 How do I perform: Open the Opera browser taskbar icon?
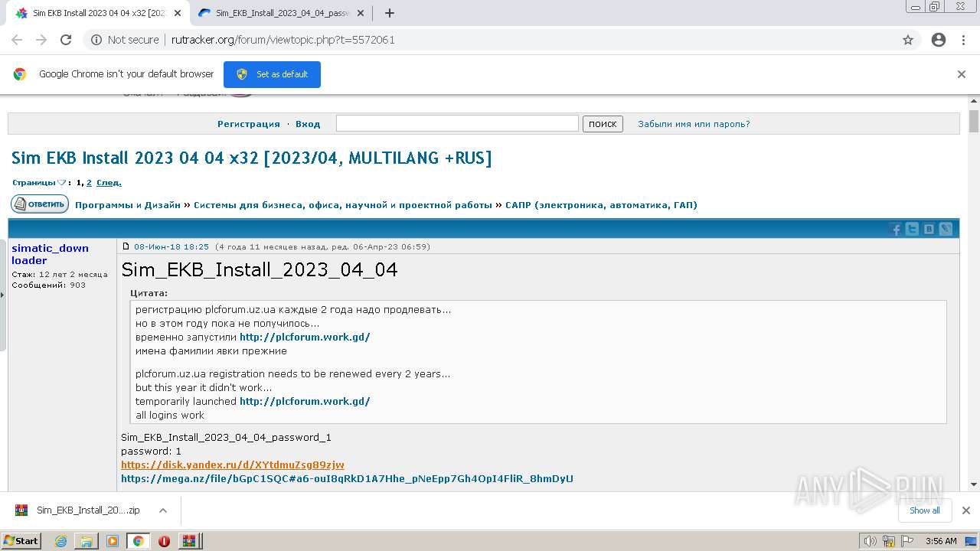[x=164, y=541]
